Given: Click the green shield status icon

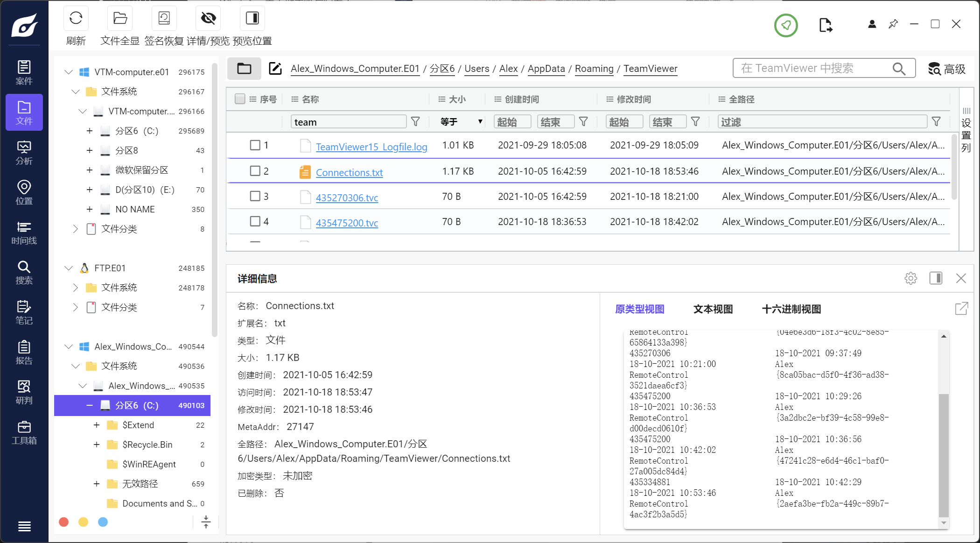Looking at the screenshot, I should [786, 25].
